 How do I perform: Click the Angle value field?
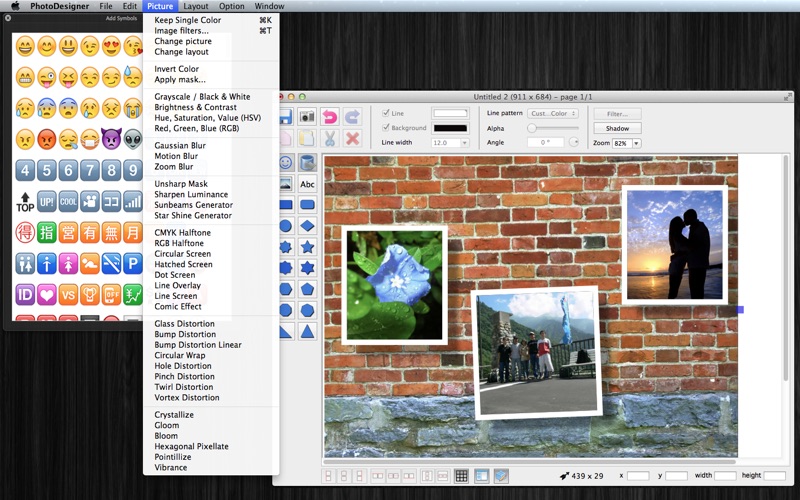(546, 142)
